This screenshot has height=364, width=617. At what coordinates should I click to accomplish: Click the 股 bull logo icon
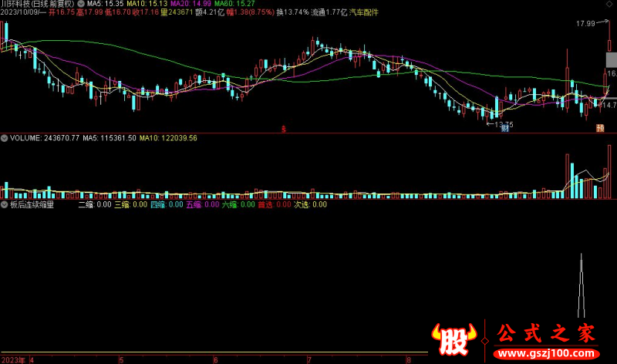tap(453, 336)
